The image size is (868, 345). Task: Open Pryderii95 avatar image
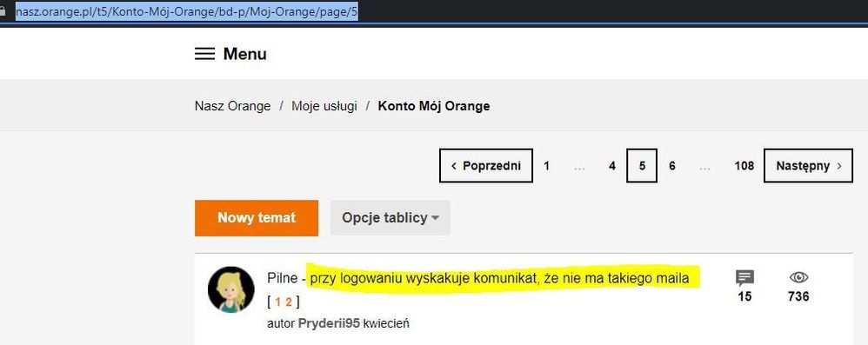230,289
